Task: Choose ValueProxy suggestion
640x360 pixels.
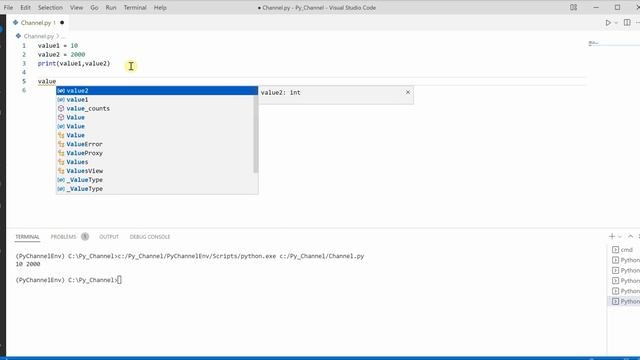Action: [x=155, y=153]
